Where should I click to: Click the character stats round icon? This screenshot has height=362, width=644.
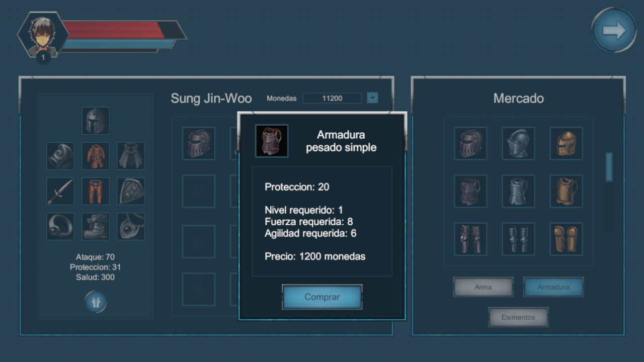[x=96, y=302]
